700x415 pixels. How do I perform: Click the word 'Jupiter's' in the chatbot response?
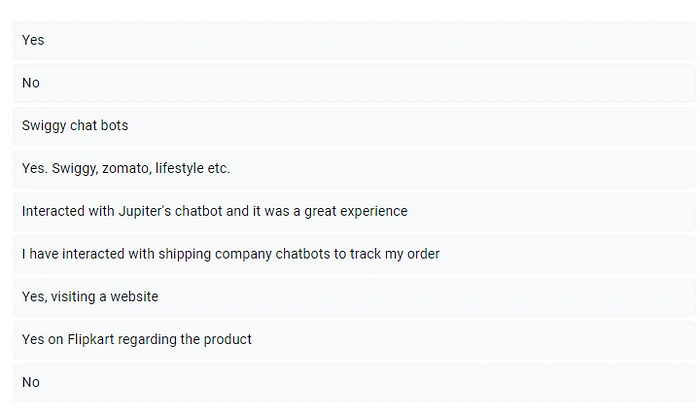144,211
